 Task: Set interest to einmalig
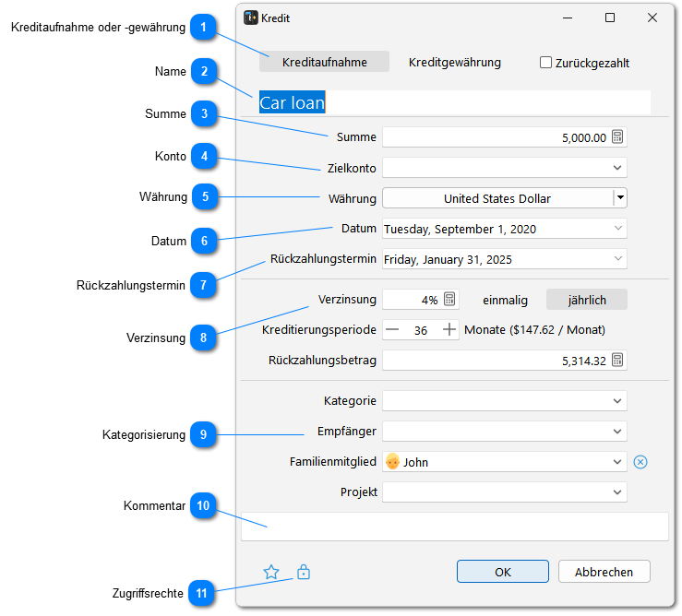pyautogui.click(x=505, y=300)
